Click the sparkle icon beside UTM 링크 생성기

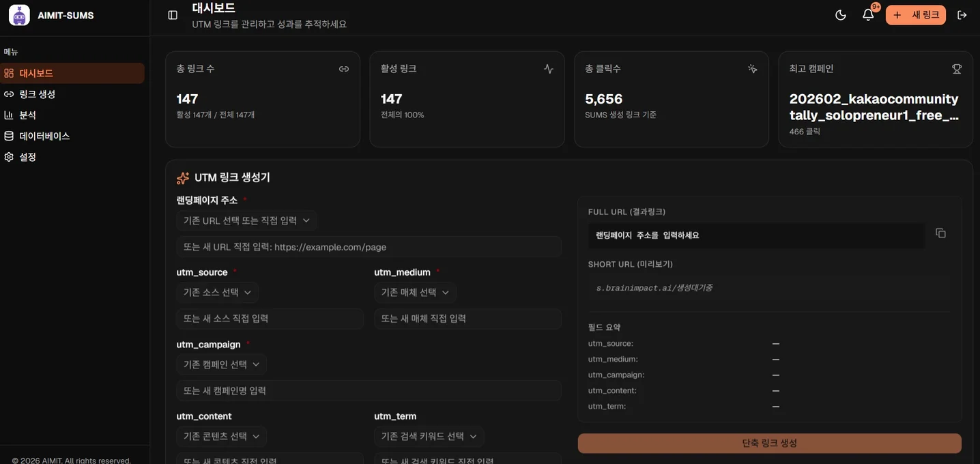(183, 178)
